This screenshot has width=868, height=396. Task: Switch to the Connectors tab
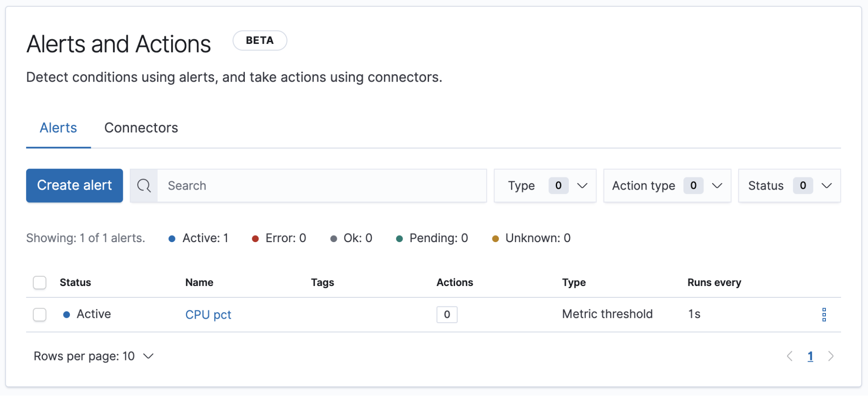point(141,128)
